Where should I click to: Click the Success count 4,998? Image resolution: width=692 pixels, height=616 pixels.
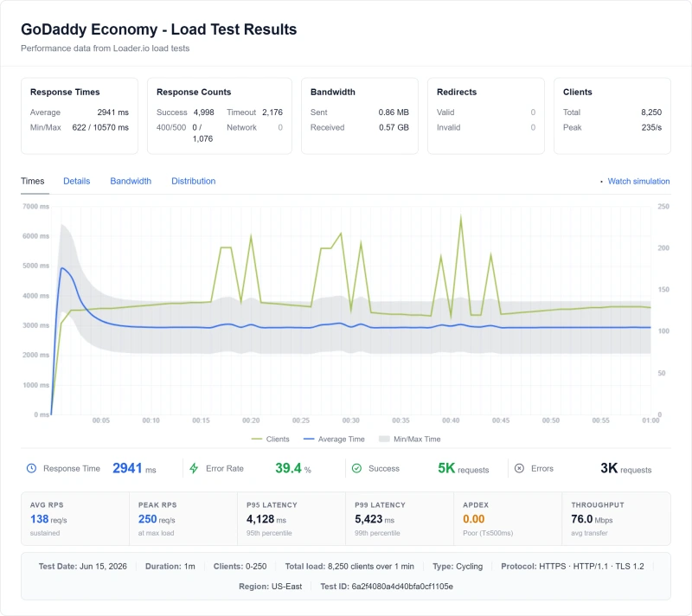pos(203,112)
